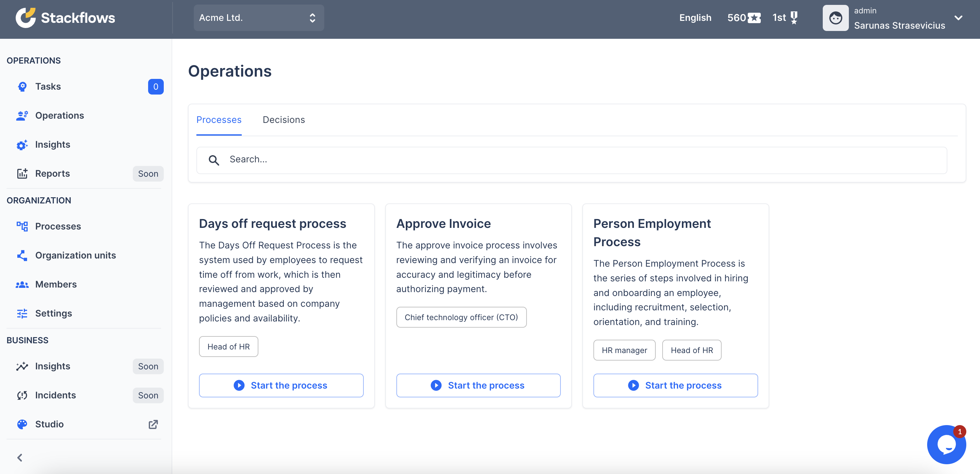The height and width of the screenshot is (474, 980).
Task: Select the Tasks icon in sidebar
Action: point(22,86)
